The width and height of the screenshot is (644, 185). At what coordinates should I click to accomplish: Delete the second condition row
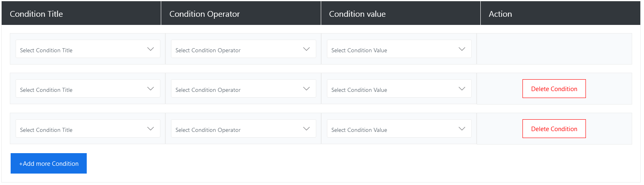[x=554, y=89]
